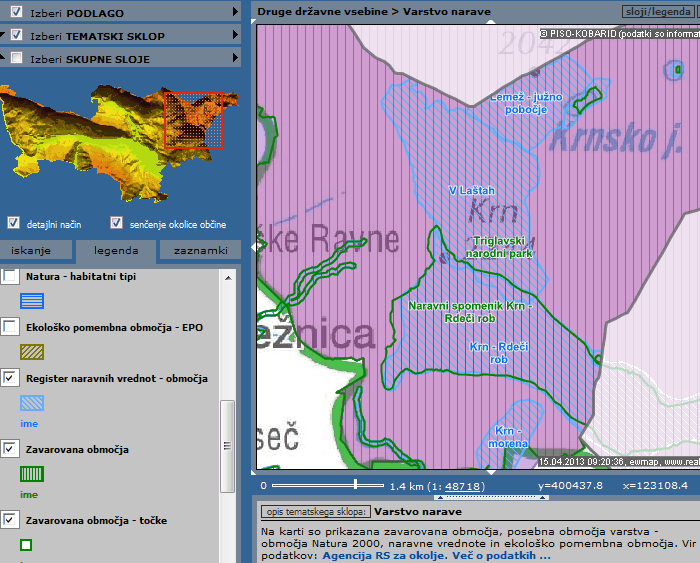Click the red extent box on overview map
The image size is (700, 563).
point(197,120)
